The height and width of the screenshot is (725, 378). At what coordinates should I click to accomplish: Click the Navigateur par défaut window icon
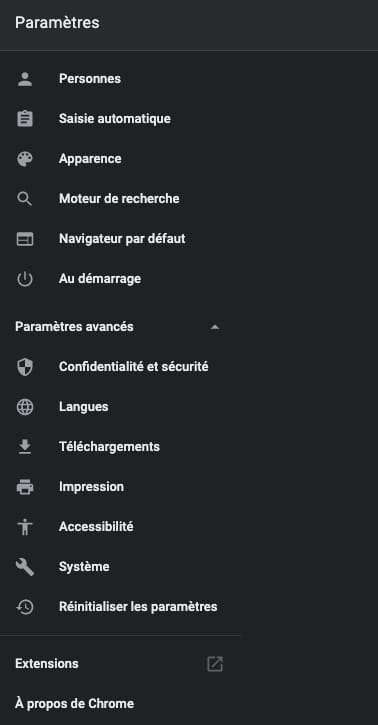(x=24, y=239)
